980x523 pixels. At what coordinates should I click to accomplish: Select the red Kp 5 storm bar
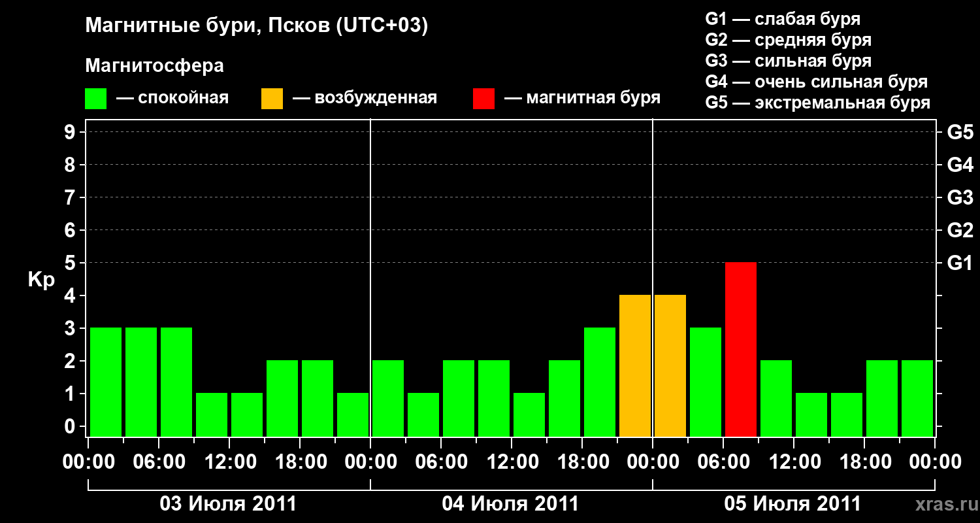click(x=741, y=349)
